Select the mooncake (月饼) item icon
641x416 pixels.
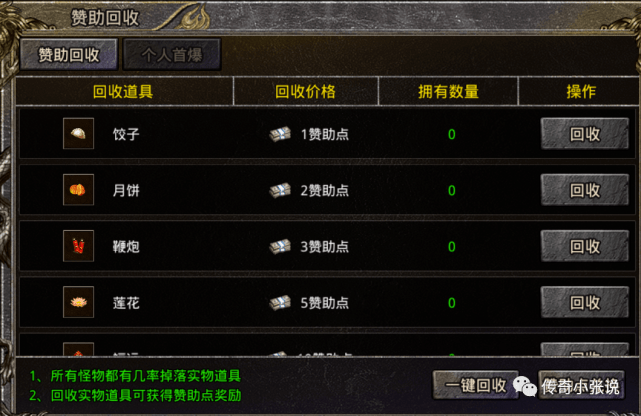[78, 190]
